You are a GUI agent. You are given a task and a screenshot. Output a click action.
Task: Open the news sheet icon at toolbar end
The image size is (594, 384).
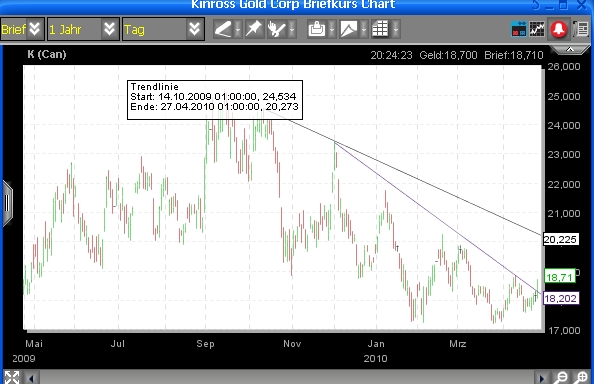pyautogui.click(x=581, y=29)
